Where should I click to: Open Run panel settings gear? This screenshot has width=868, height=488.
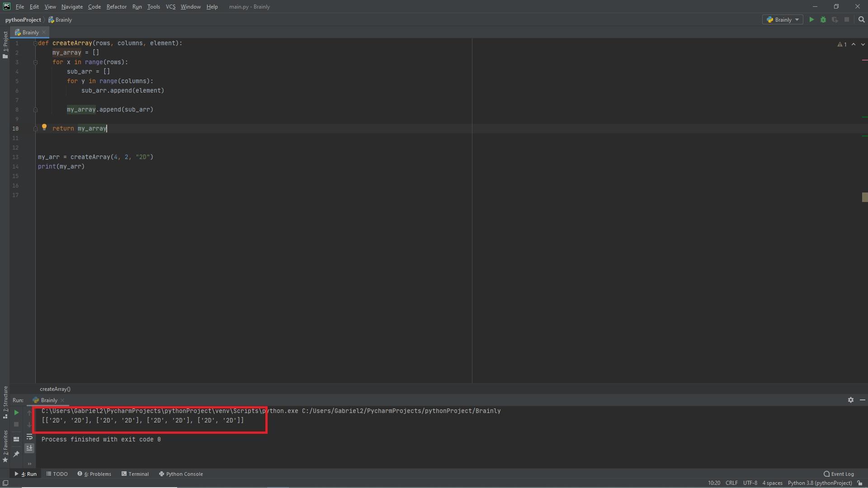pyautogui.click(x=850, y=400)
